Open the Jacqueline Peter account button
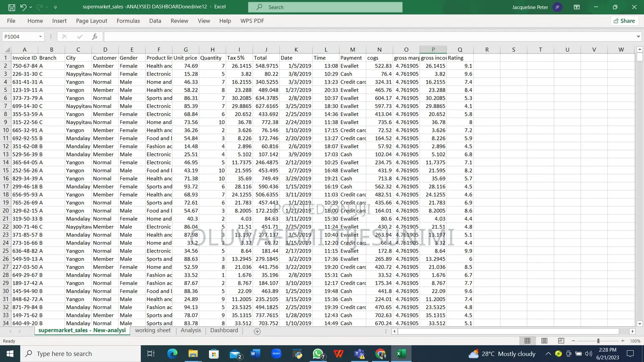This screenshot has height=362, width=644. click(537, 7)
